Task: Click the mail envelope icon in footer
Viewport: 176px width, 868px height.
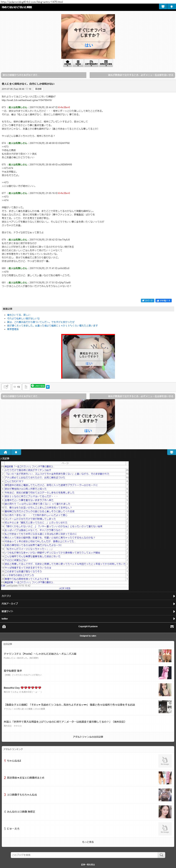Action: 172,626
